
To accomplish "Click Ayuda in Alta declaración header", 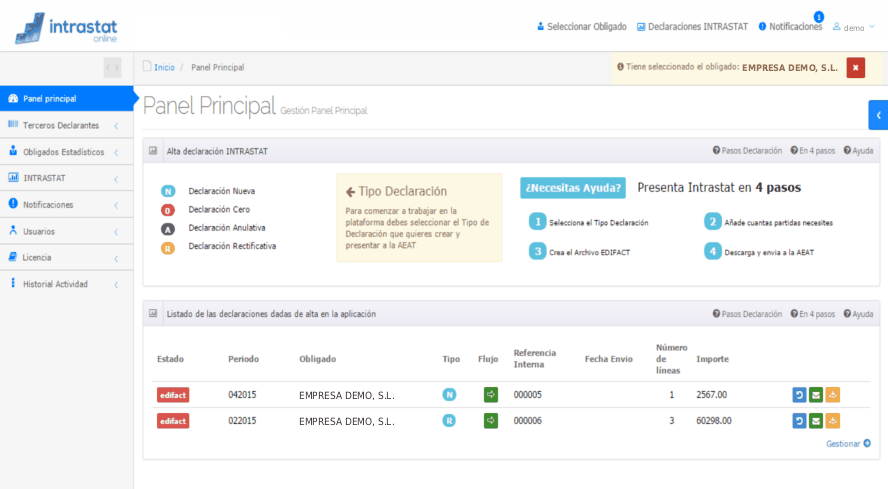I will tap(858, 151).
